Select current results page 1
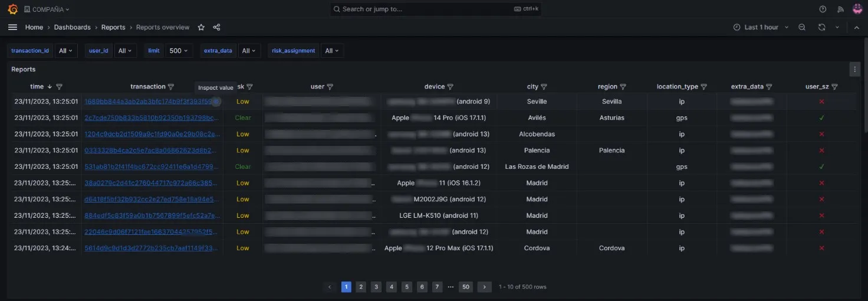This screenshot has height=301, width=868. coord(346,287)
